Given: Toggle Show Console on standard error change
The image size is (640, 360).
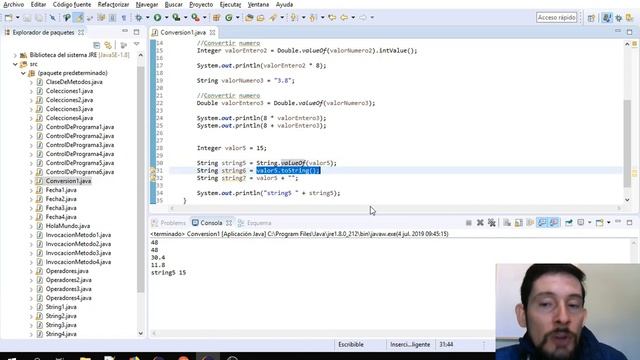Looking at the screenshot, I should click(x=554, y=222).
